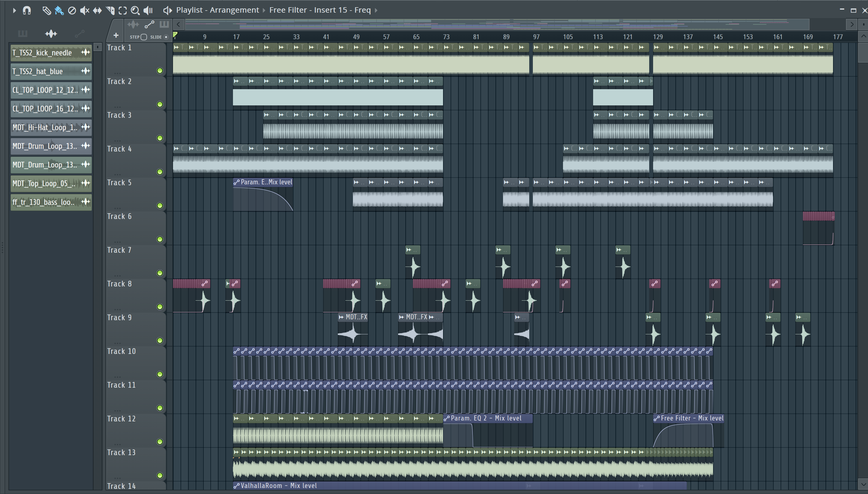Select 'Playlist - Arrangement' title text
Image resolution: width=868 pixels, height=494 pixels.
(217, 10)
